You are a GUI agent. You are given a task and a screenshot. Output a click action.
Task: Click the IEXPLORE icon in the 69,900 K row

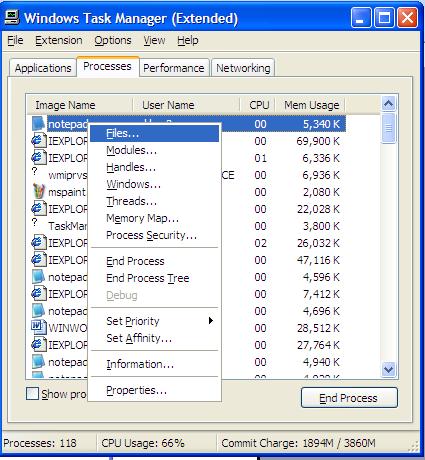click(38, 141)
